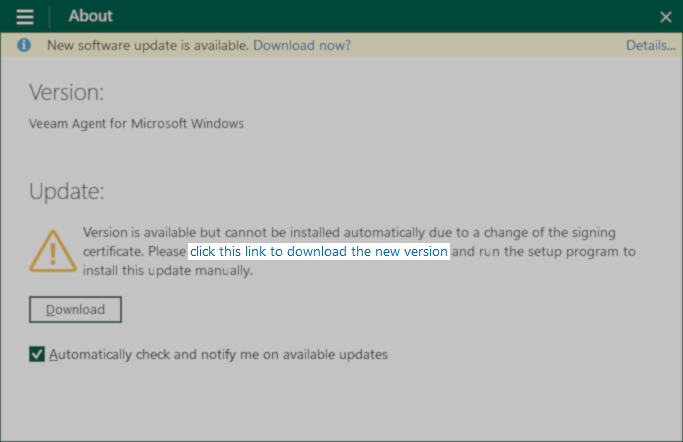Click the 'Download now?' link
683x442 pixels.
(302, 45)
